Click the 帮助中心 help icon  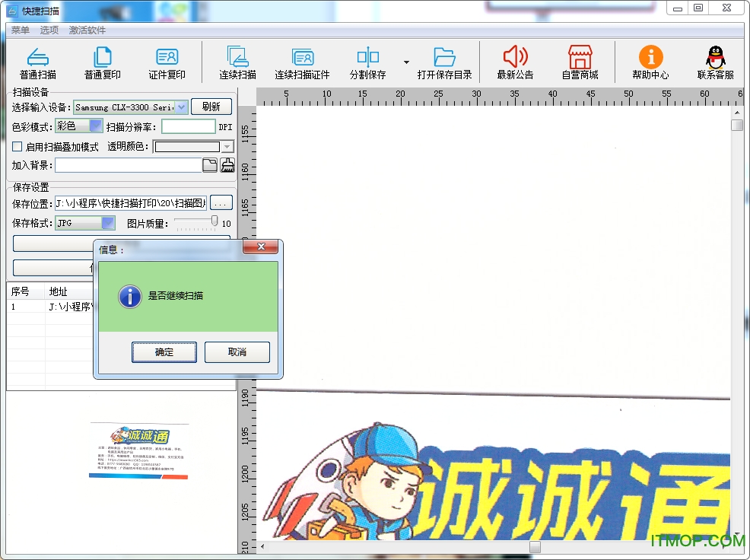(650, 57)
